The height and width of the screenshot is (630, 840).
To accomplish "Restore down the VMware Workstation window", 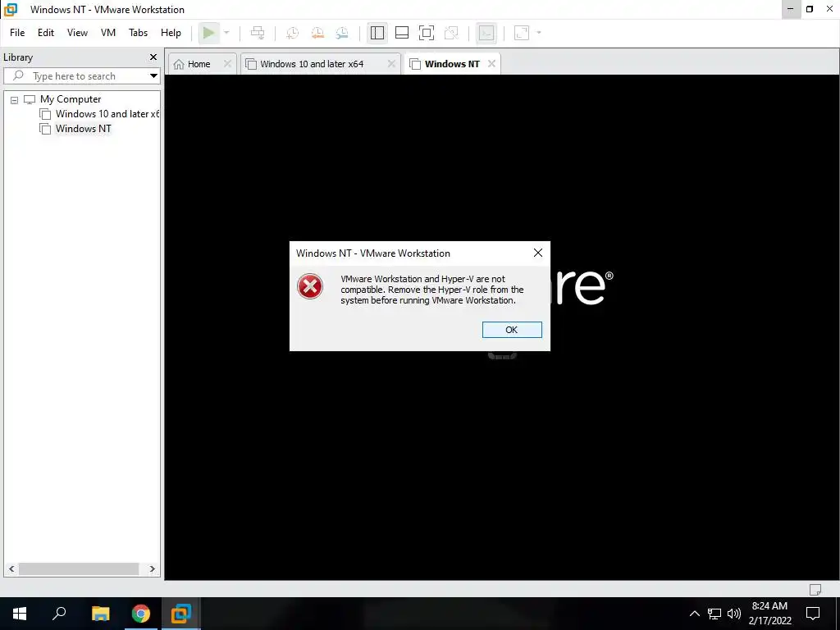I will click(x=810, y=9).
